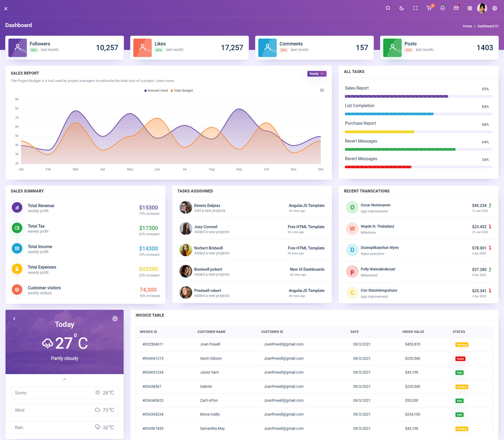Select Dashboard 01 breadcrumb item
This screenshot has width=504, height=440.
coord(488,26)
